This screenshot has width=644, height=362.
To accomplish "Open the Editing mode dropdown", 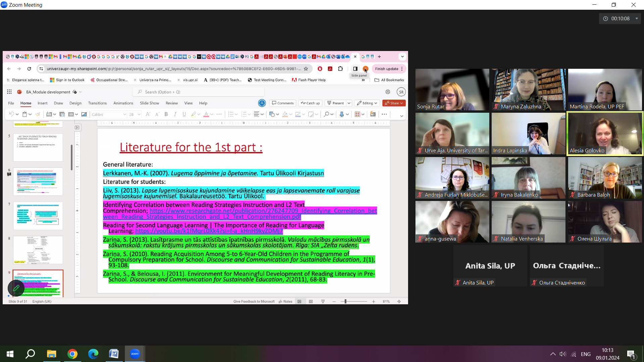I will pos(367,103).
